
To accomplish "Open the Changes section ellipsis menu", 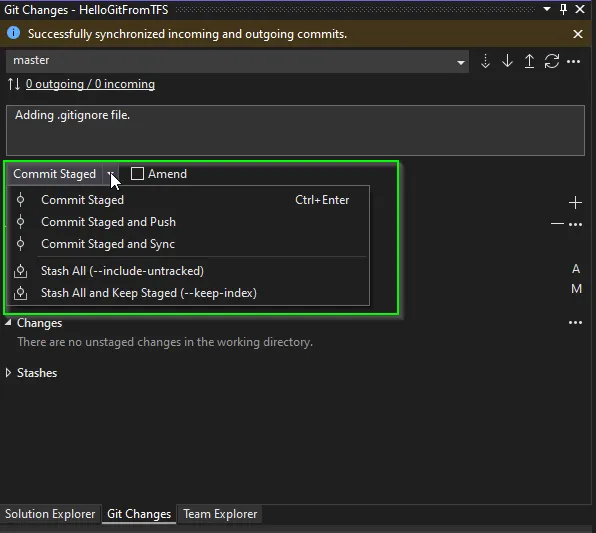I will pos(575,323).
